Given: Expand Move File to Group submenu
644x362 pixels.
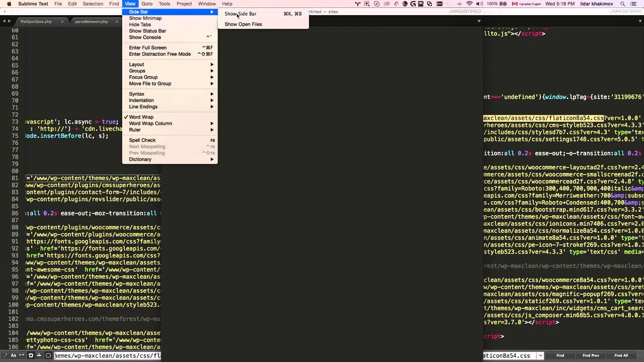Looking at the screenshot, I should pos(170,83).
